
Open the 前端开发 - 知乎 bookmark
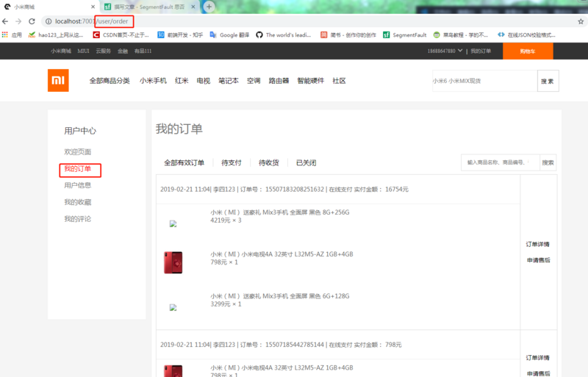180,35
